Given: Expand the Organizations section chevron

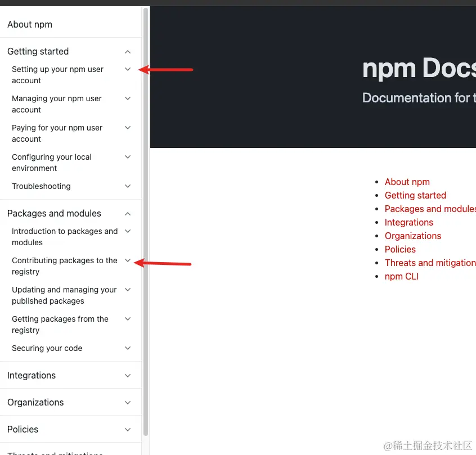Looking at the screenshot, I should click(x=128, y=403).
